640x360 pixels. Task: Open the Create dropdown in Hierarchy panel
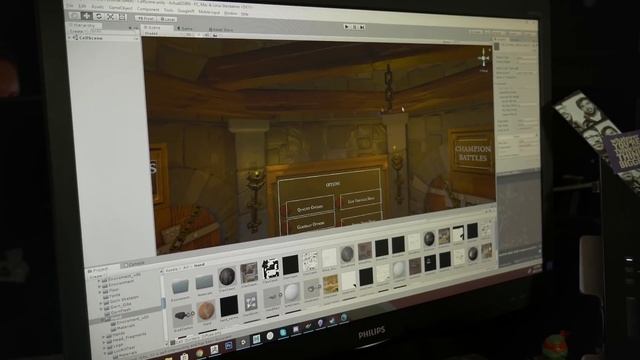[77, 31]
